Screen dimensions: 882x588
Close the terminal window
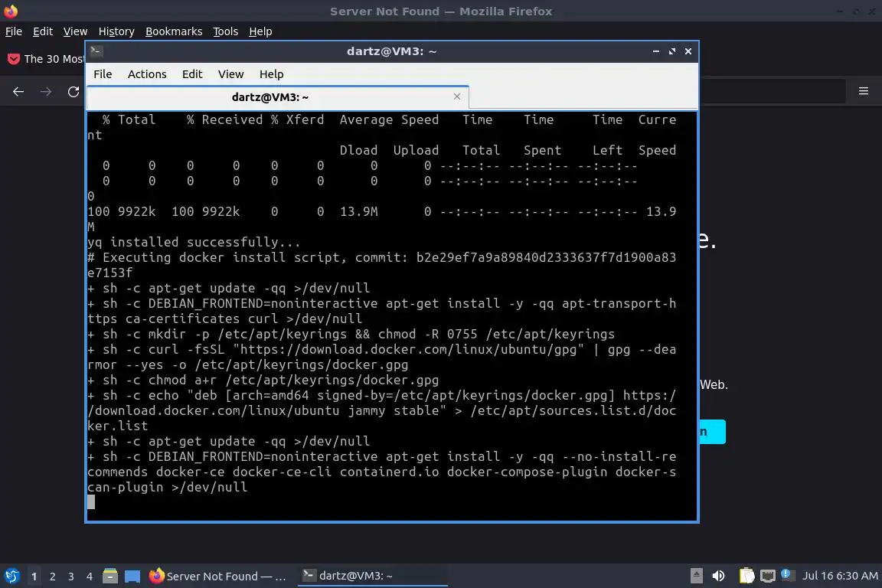click(688, 51)
